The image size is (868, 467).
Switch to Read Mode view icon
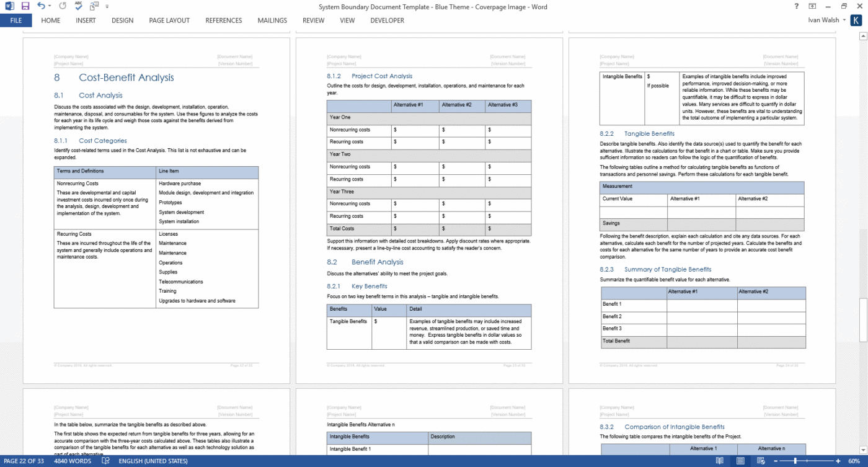pyautogui.click(x=719, y=461)
